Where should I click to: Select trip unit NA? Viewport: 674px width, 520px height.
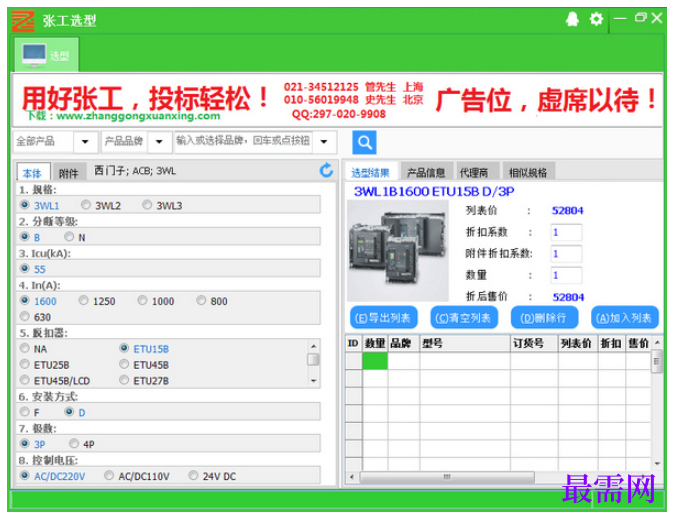click(x=25, y=348)
